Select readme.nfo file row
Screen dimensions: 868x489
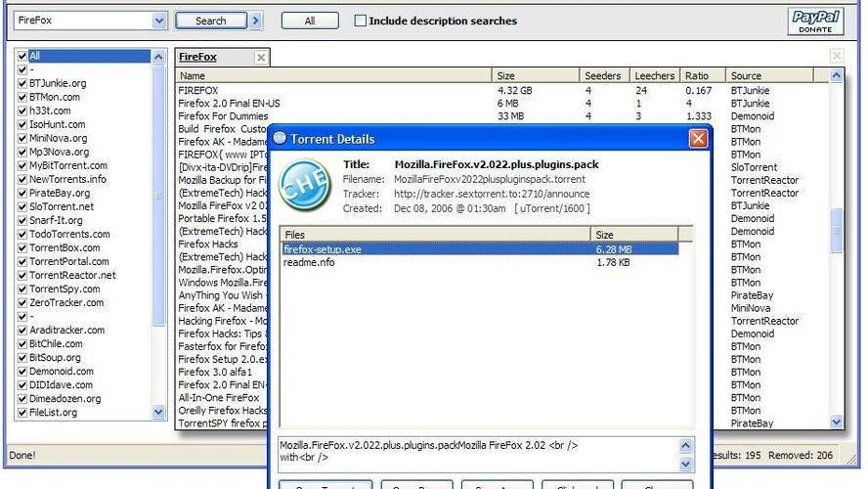[x=479, y=262]
